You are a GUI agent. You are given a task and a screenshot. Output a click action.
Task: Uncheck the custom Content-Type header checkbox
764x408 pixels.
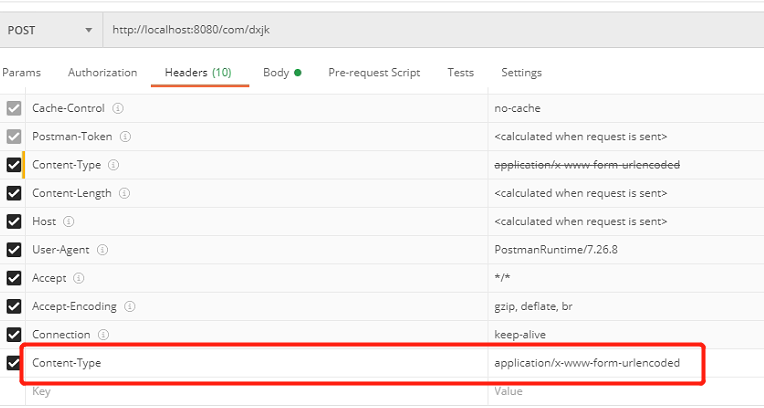click(14, 363)
